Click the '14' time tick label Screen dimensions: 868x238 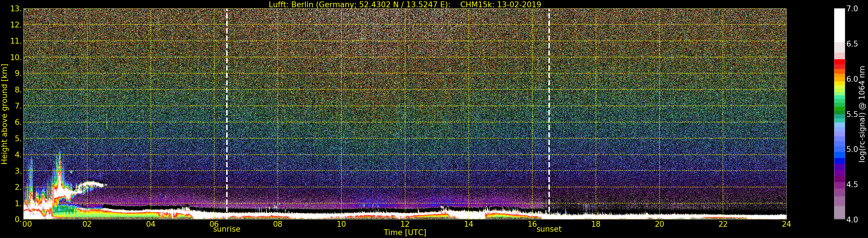click(x=469, y=224)
